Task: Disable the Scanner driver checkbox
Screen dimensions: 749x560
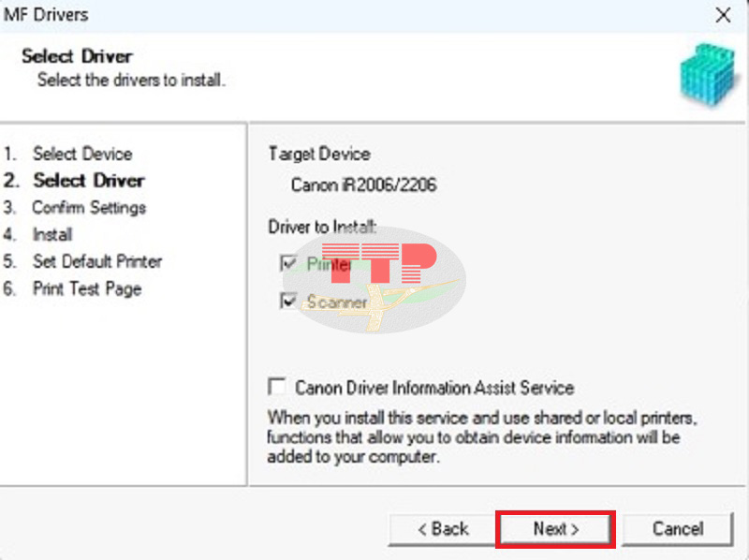Action: (289, 302)
